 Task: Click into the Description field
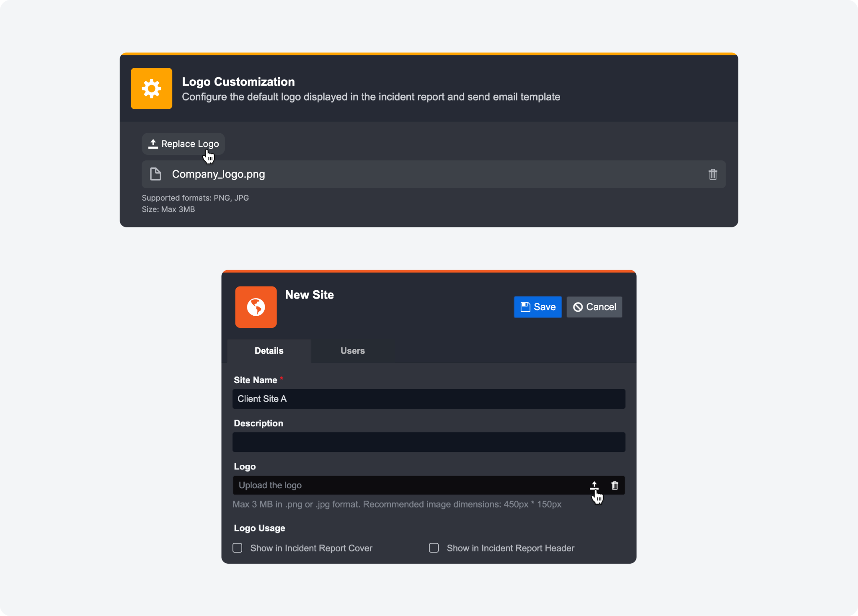429,442
